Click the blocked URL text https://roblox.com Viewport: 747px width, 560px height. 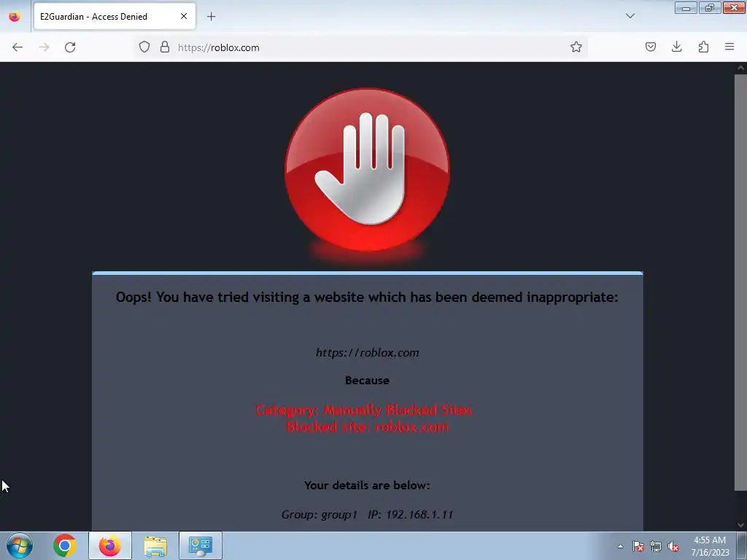click(368, 353)
